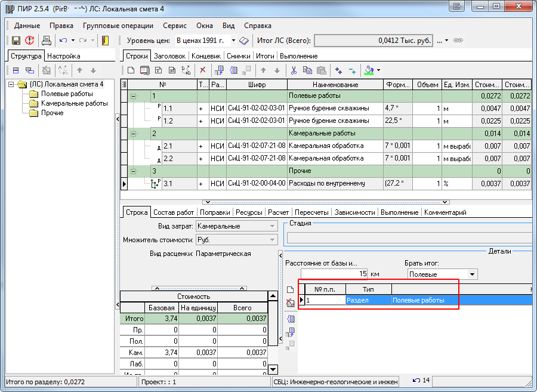Open the Брать итог dropdown
This screenshot has height=392, width=537.
[473, 274]
